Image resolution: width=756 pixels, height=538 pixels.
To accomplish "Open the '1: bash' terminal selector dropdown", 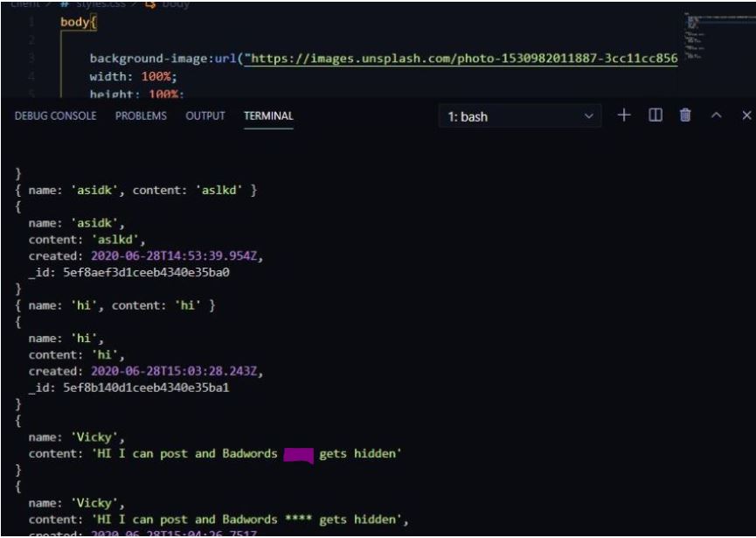I will click(x=520, y=116).
